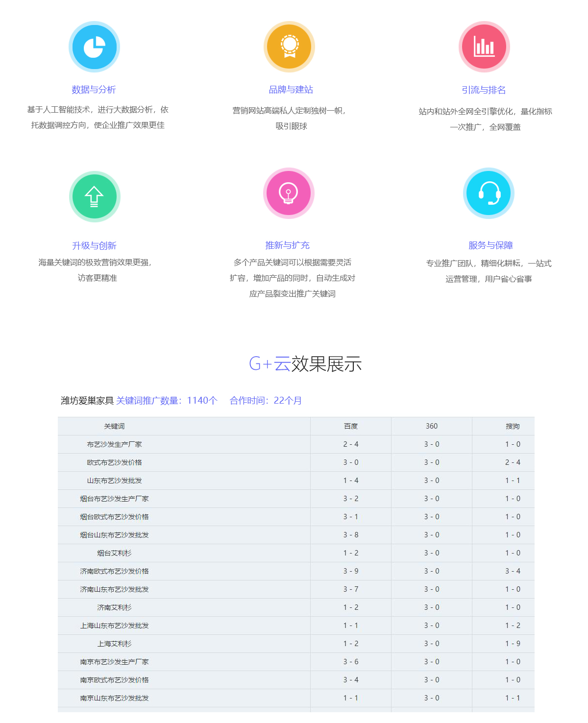Screen dimensions: 588x723
Task: Click the red bar chart ranking icon
Action: click(484, 47)
